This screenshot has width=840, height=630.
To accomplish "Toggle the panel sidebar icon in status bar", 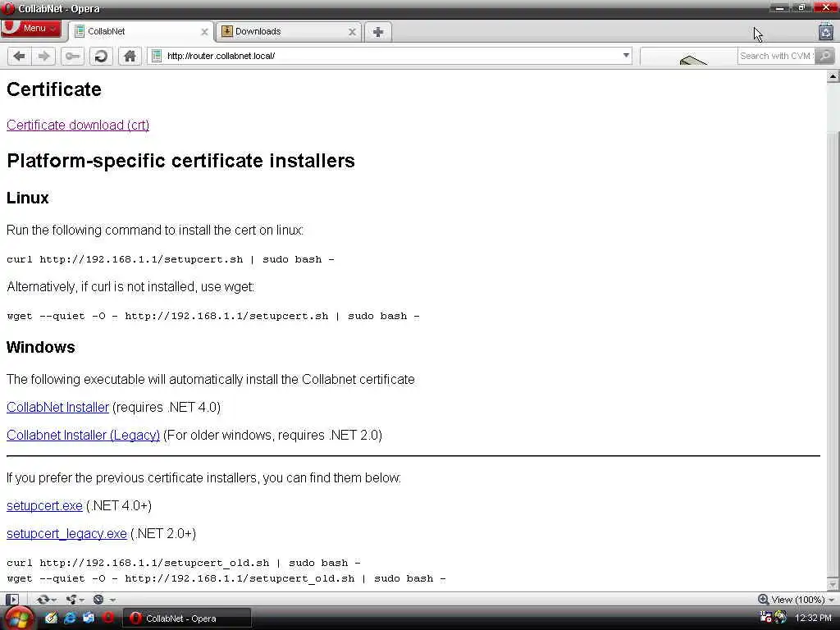I will pyautogui.click(x=12, y=600).
